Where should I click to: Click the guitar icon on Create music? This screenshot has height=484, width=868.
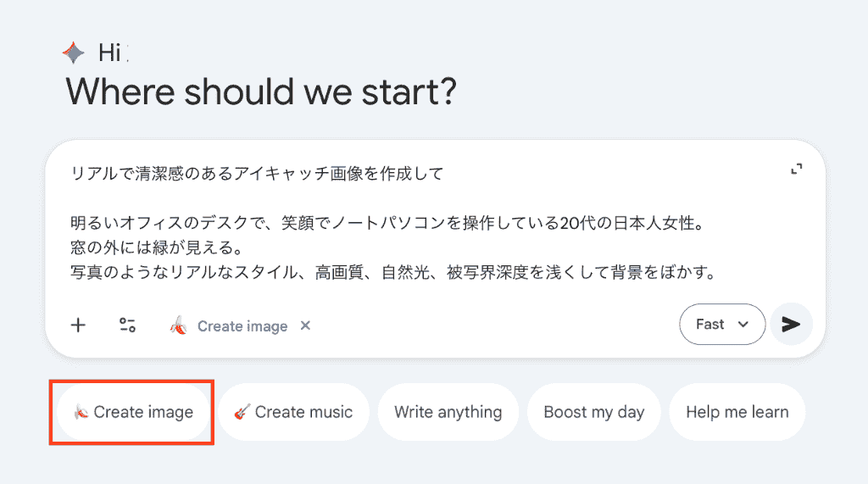(x=242, y=413)
